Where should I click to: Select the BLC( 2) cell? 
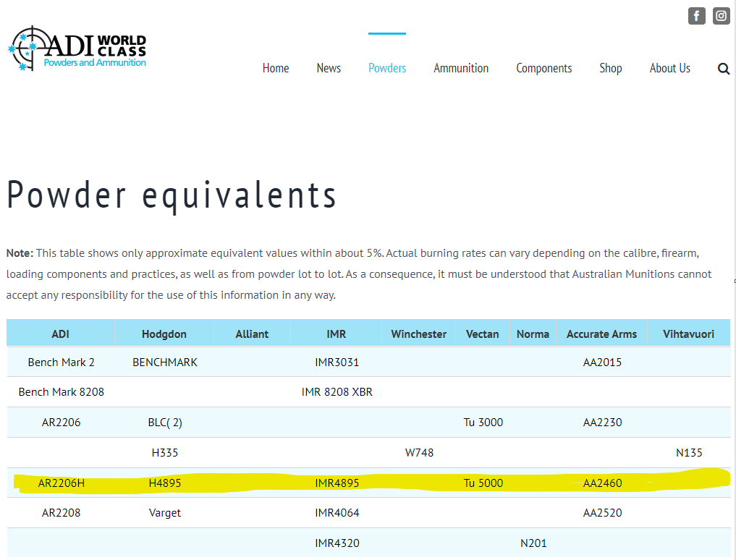165,423
